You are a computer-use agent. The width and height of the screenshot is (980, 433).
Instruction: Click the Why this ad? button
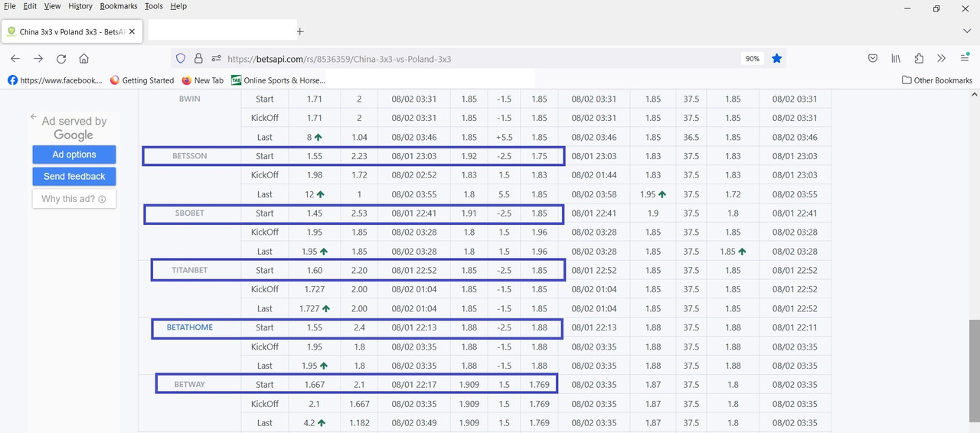tap(74, 199)
